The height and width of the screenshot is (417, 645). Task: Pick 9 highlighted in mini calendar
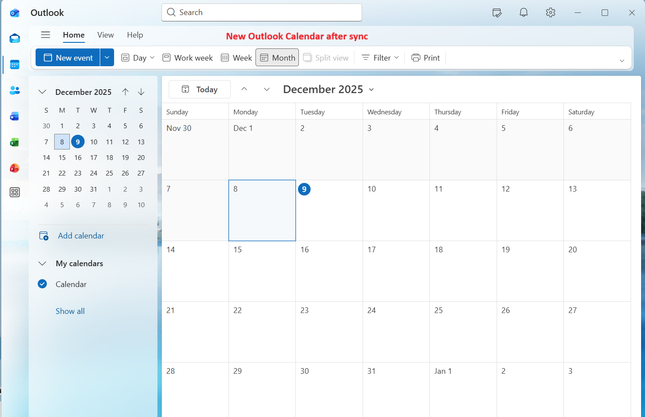click(x=78, y=142)
